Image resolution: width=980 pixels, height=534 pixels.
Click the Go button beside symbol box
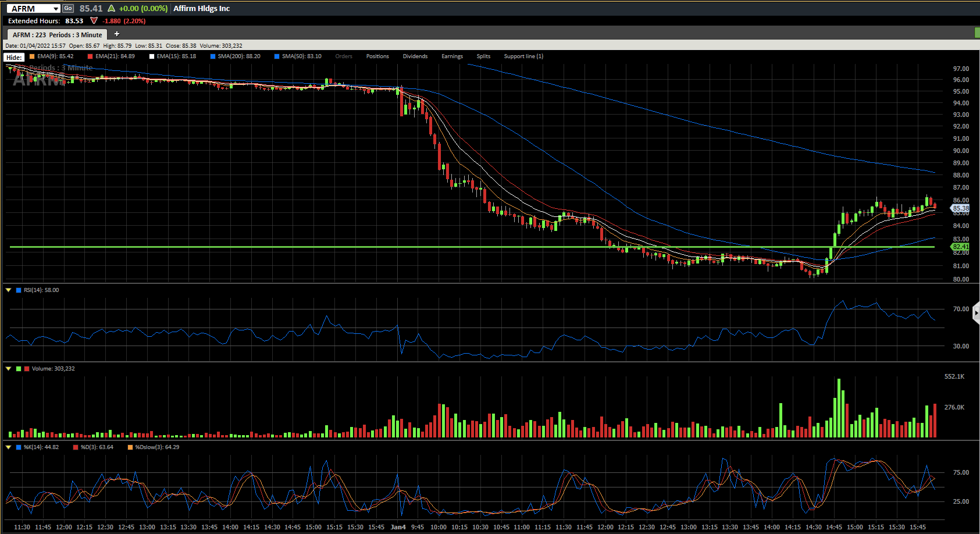coord(68,8)
